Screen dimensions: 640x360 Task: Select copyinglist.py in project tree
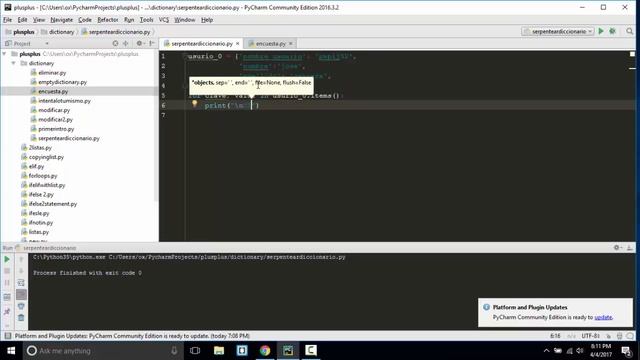pos(46,157)
